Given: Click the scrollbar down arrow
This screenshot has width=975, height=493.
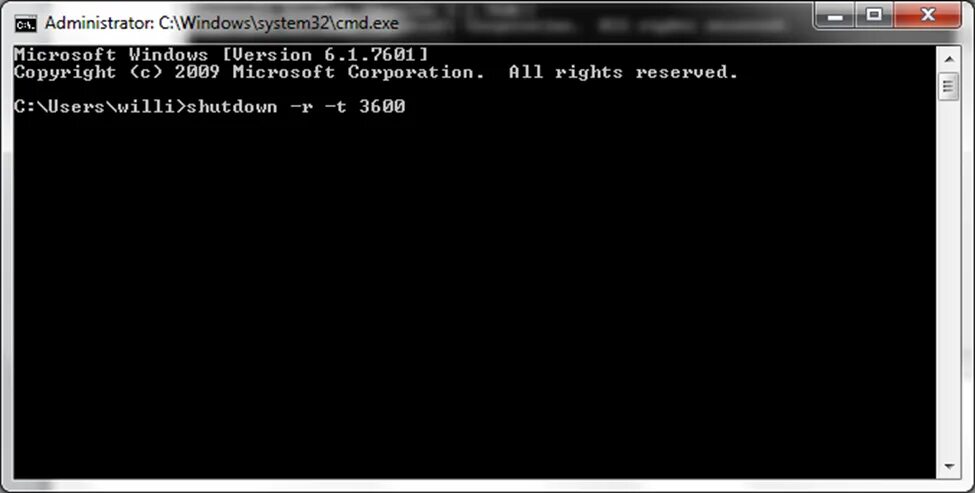Looking at the screenshot, I should 949,467.
